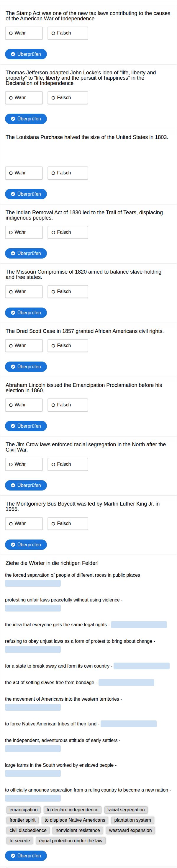Viewport: 177px width, 868px height.
Task: Click the blank after 'same legal rights'
Action: click(139, 625)
